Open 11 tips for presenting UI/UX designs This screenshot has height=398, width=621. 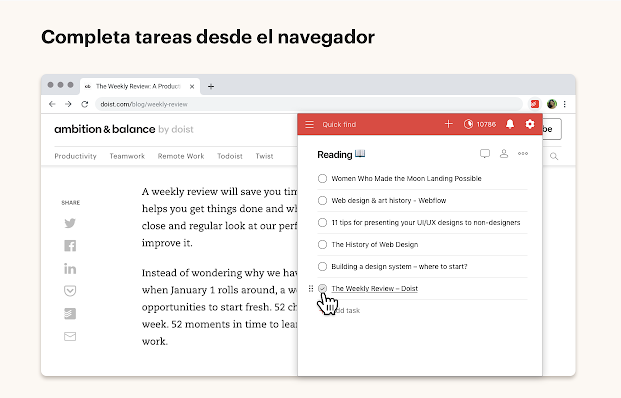pos(426,223)
